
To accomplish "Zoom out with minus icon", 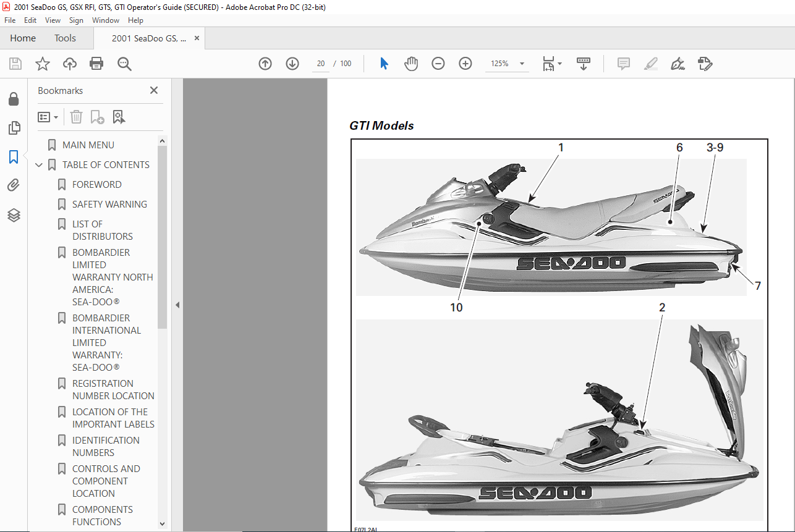I will [x=438, y=64].
